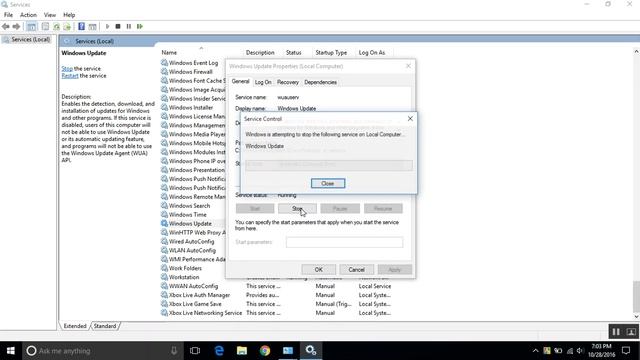The height and width of the screenshot is (360, 640).
Task: Click the services list scrollbar down arrow
Action: (x=636, y=316)
